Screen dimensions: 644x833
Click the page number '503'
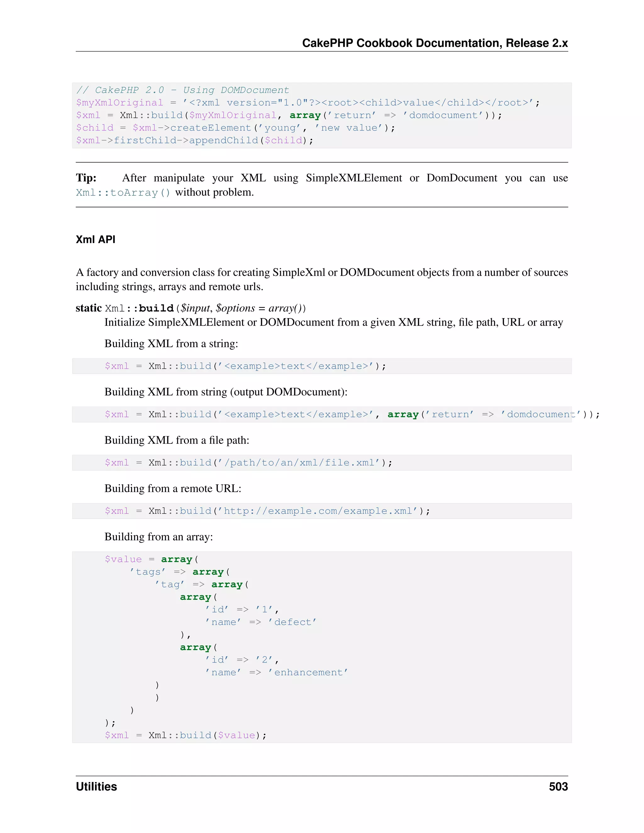(x=558, y=786)
